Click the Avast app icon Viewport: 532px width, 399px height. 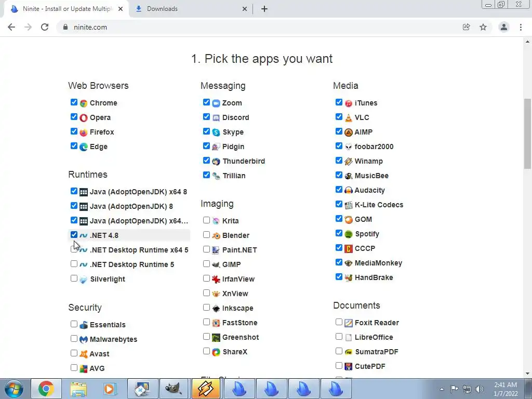84,354
